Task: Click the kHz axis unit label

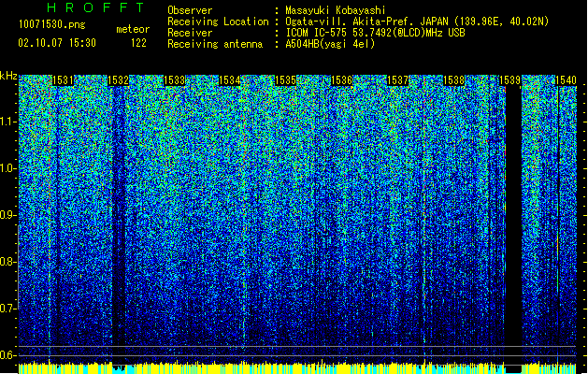Action: click(8, 76)
